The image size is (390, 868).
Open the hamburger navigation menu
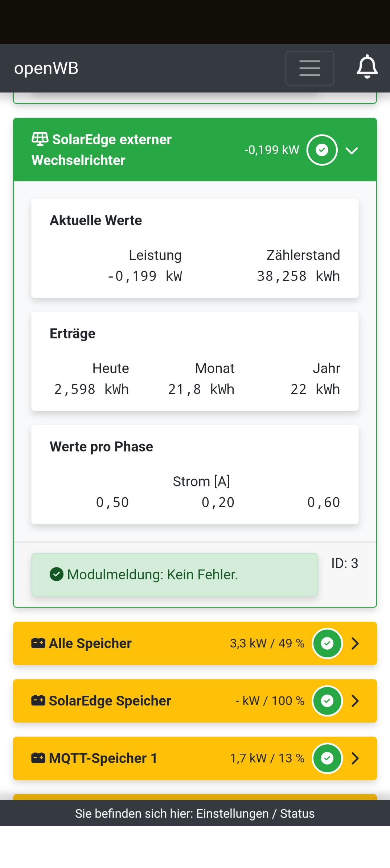[x=309, y=68]
